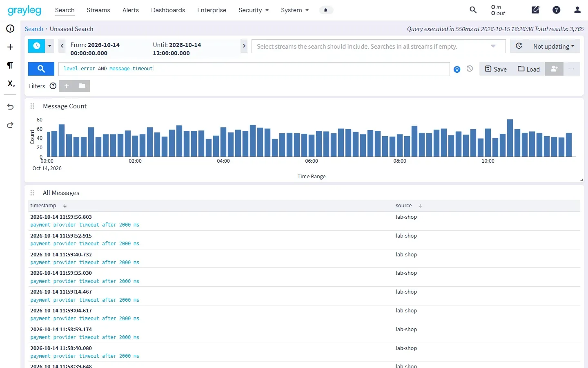Click the Graylog logo

coord(24,10)
